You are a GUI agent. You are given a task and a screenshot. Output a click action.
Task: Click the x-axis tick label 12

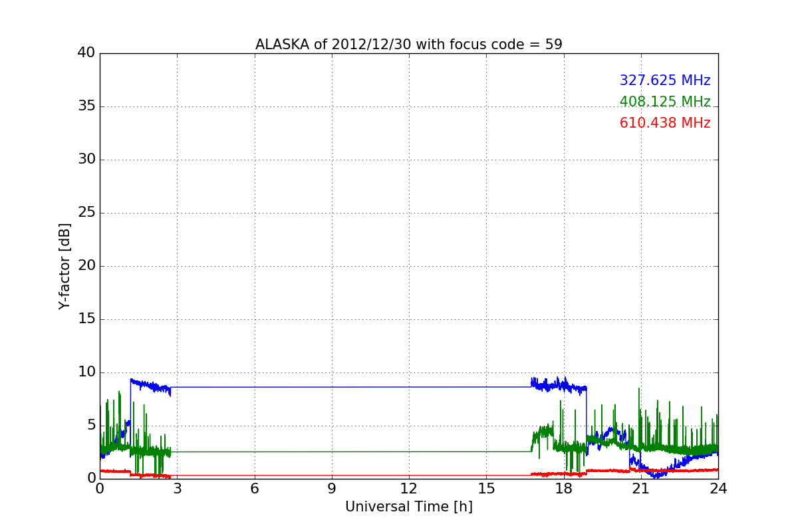tap(409, 489)
